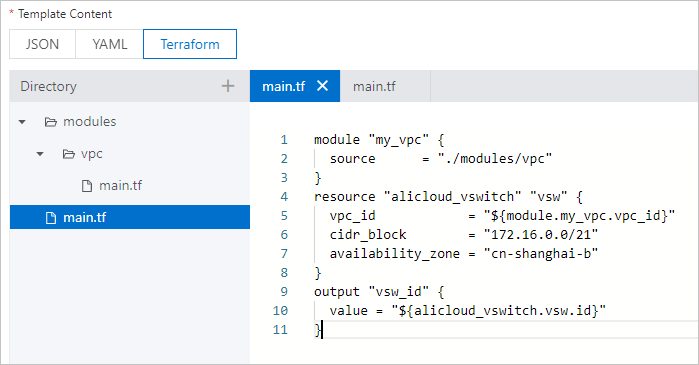
Task: Place cursor on the availability_zone value
Action: 541,254
